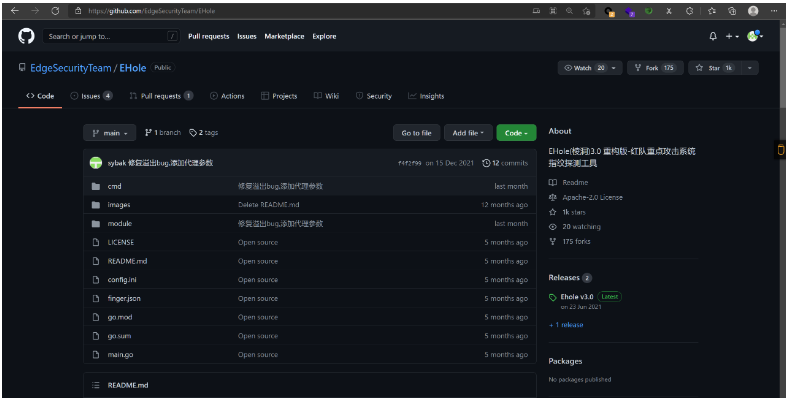Open the go.mod file
Viewport: 786px width, 398px height.
(x=120, y=317)
